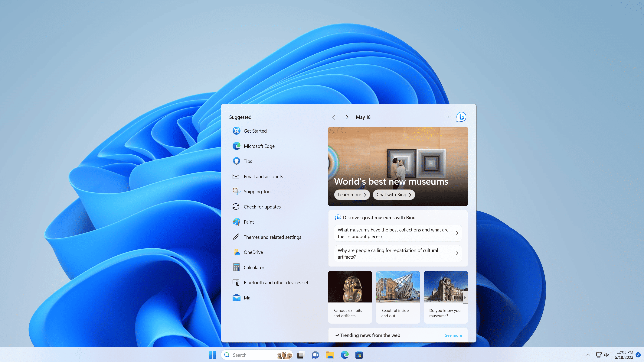Click Trending news from the web heading

click(370, 335)
